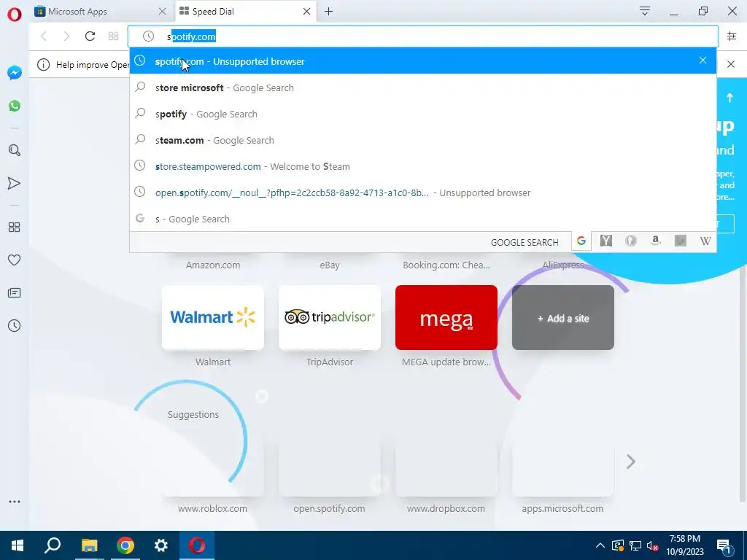This screenshot has height=560, width=747.
Task: Open the Walmart speed dial tile
Action: tap(213, 317)
